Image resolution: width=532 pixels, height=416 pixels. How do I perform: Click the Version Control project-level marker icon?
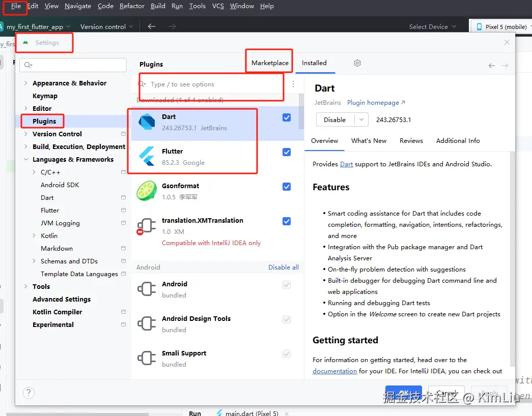(124, 134)
